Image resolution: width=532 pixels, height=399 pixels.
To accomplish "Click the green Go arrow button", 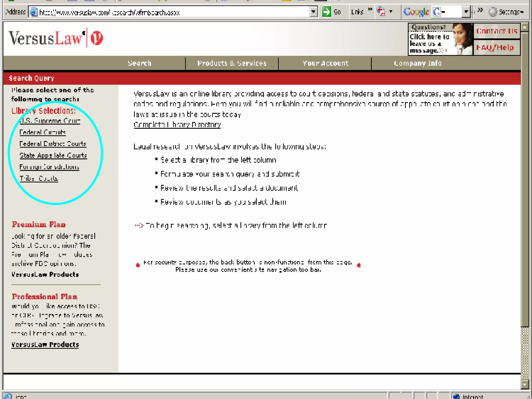I will tap(327, 12).
